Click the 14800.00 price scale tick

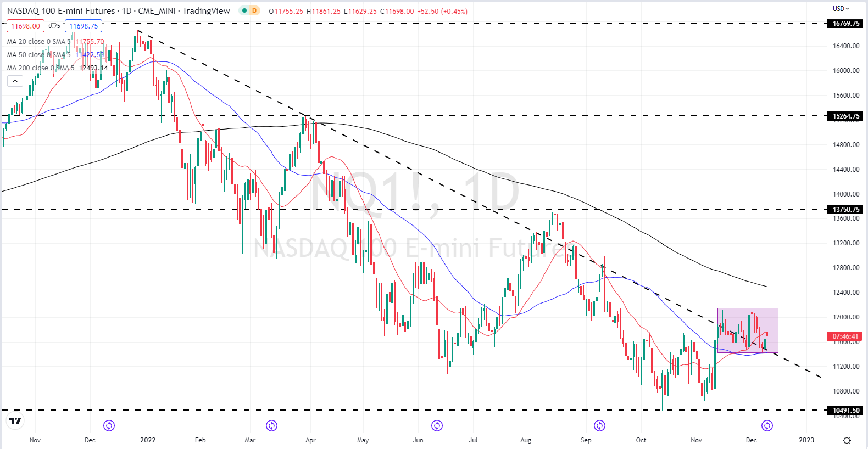(x=846, y=145)
